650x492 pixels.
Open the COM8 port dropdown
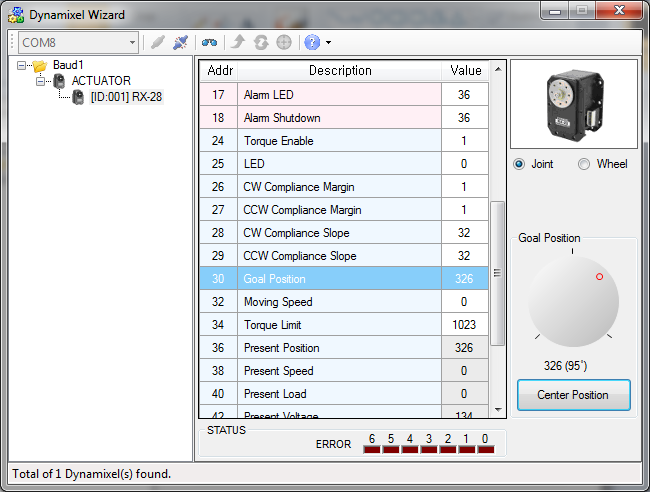pyautogui.click(x=132, y=43)
